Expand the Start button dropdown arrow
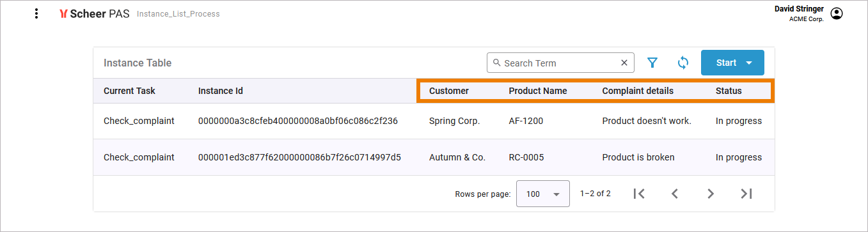 coord(749,63)
